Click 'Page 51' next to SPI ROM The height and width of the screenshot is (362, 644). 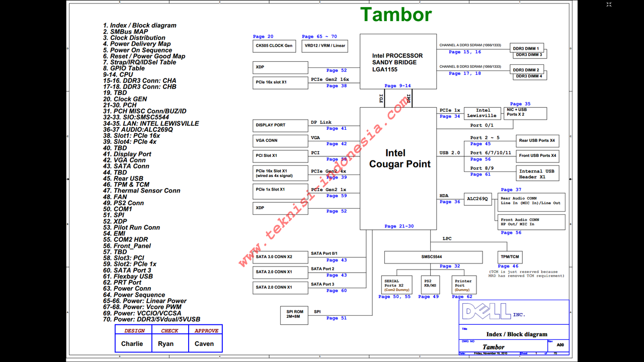click(337, 318)
